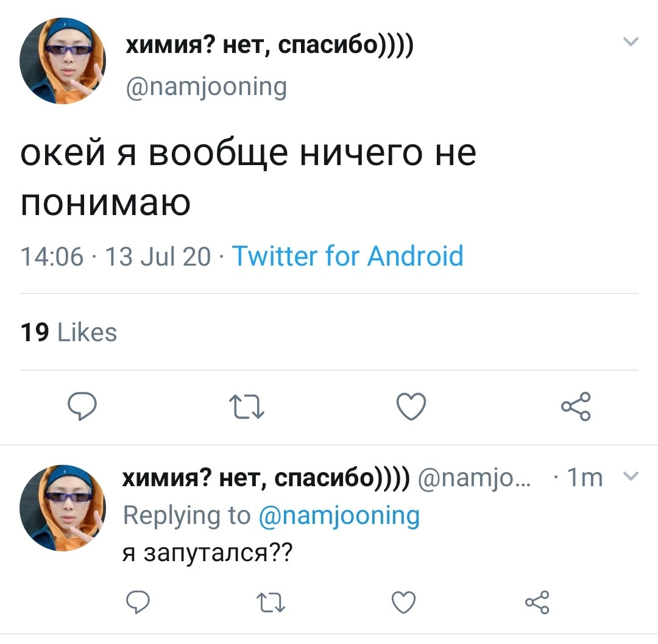Screen dimensions: 658x644
Task: Reply to the main tweet via comment icon
Action: [82, 406]
